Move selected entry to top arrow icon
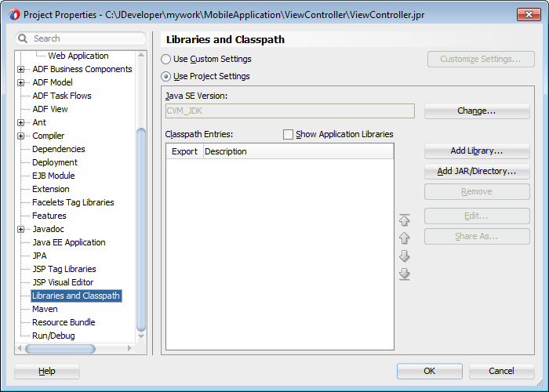 [x=405, y=220]
